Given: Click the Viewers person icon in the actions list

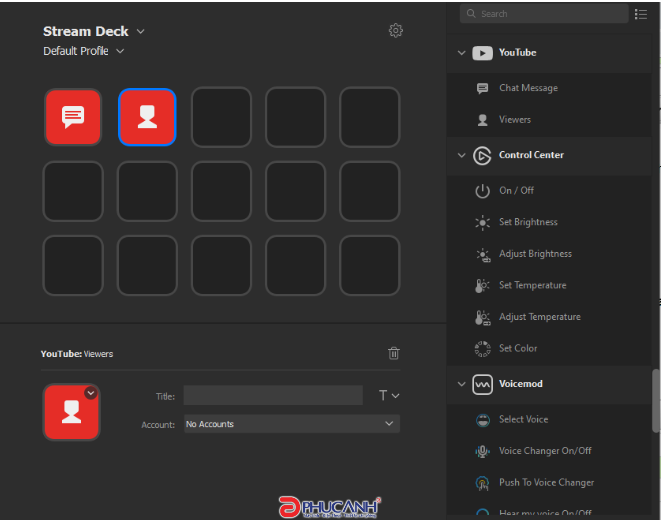Looking at the screenshot, I should tap(482, 120).
